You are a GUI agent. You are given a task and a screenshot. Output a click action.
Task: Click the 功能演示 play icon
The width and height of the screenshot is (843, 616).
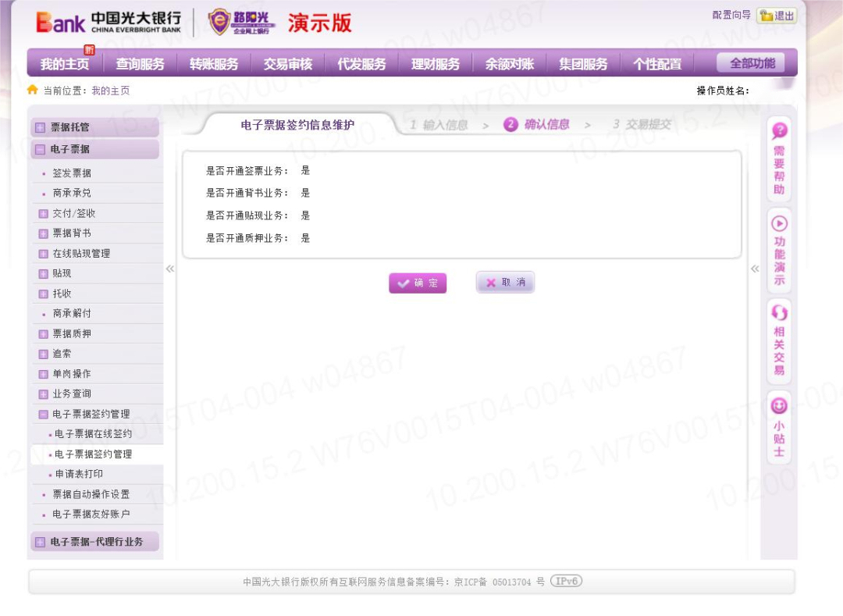[779, 223]
